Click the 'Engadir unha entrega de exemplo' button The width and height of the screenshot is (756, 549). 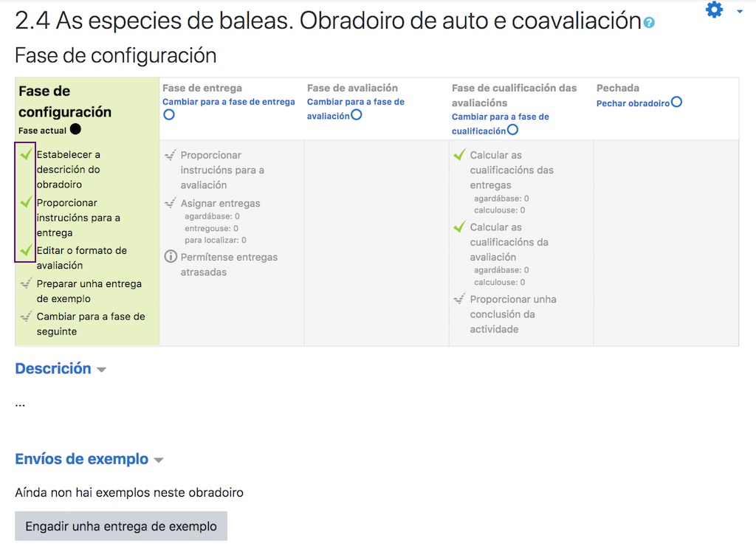[120, 525]
